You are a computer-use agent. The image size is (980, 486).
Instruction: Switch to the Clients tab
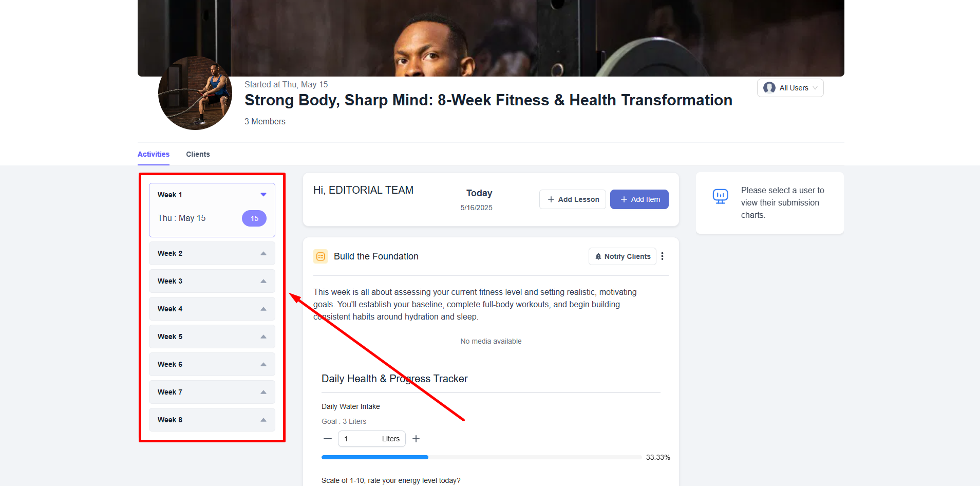[x=198, y=154]
